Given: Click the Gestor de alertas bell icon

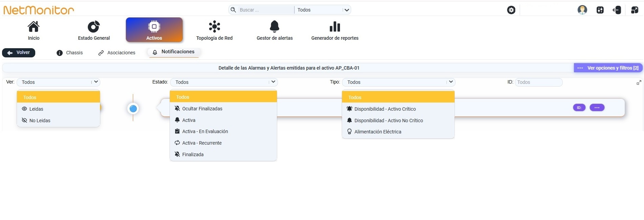Looking at the screenshot, I should pyautogui.click(x=275, y=26).
